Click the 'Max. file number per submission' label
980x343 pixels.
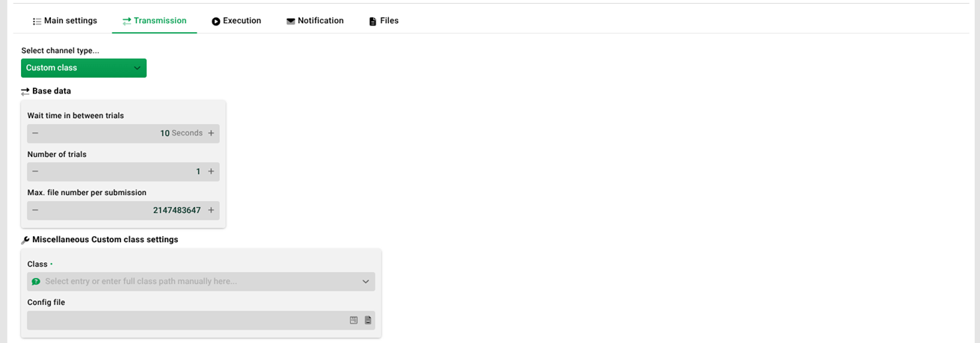[x=87, y=193]
